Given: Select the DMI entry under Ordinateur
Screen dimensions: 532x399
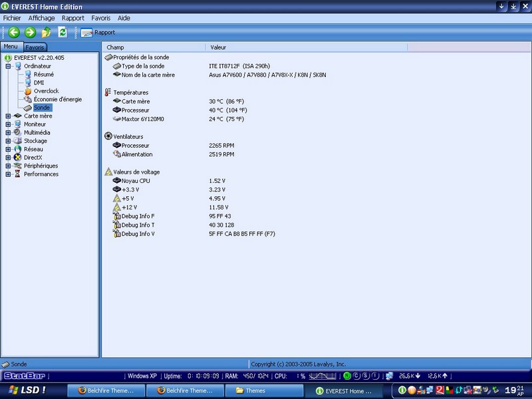Looking at the screenshot, I should coord(39,82).
